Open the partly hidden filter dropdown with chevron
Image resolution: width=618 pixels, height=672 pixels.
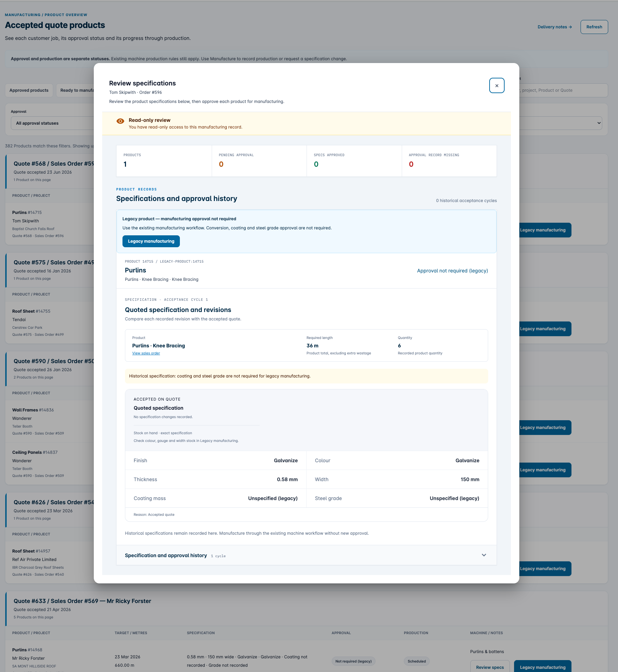561,123
